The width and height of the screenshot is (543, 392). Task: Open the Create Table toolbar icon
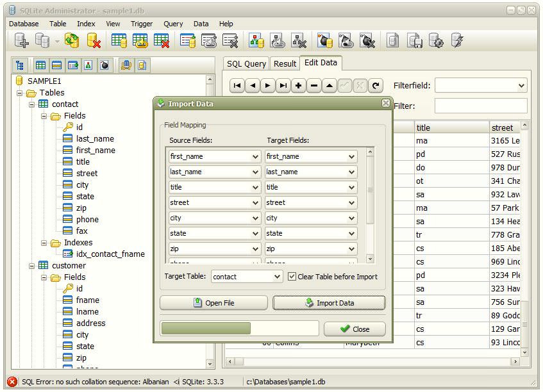pos(119,40)
